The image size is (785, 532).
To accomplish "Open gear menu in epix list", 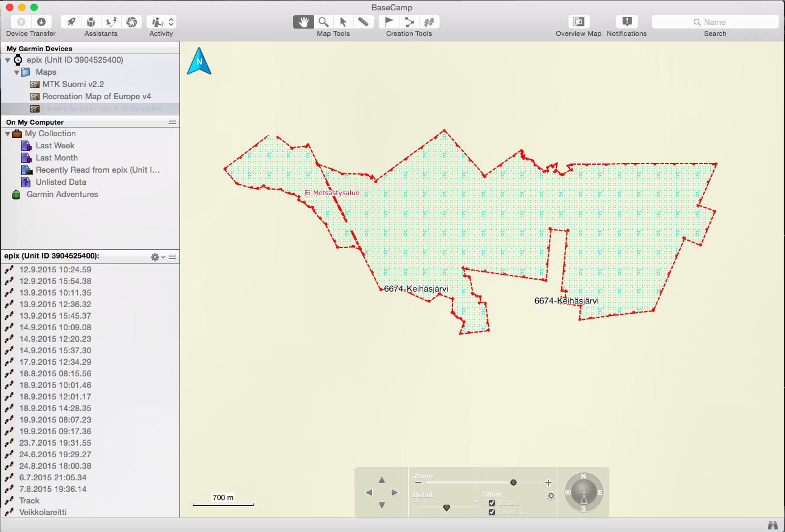I will (x=158, y=257).
